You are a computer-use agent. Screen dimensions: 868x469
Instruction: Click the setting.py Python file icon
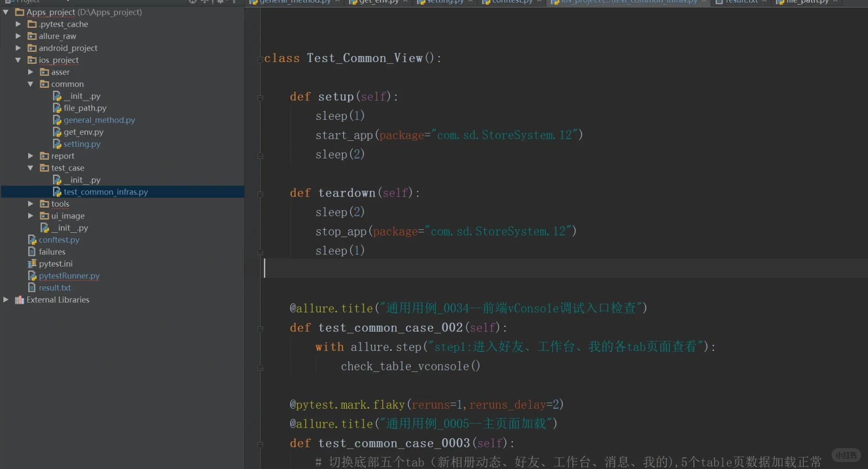[57, 144]
